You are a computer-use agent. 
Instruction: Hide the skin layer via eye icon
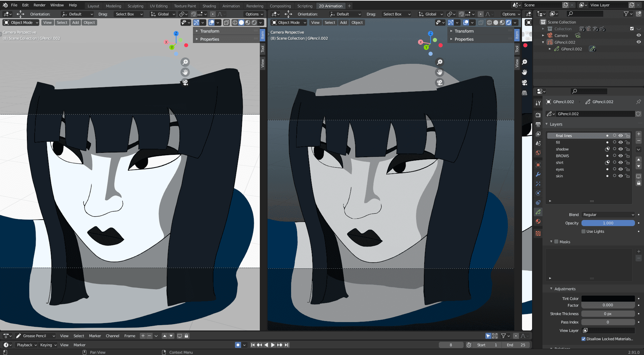pos(620,176)
